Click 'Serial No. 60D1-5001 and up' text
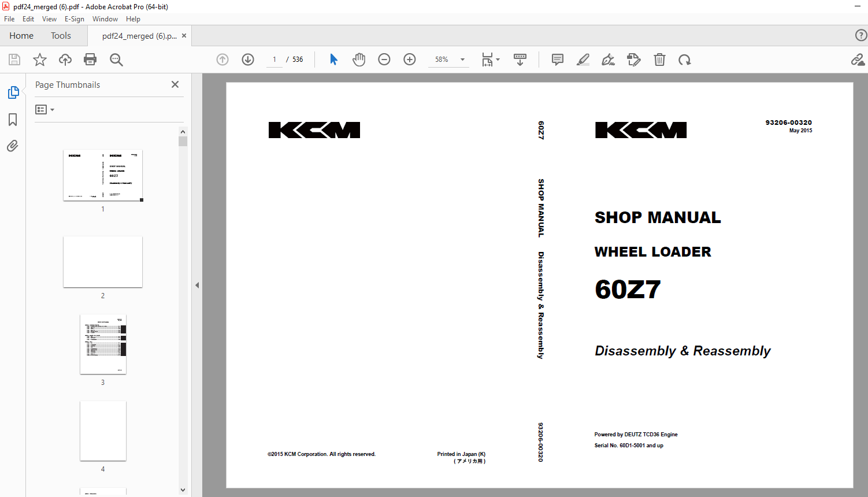 coord(629,446)
